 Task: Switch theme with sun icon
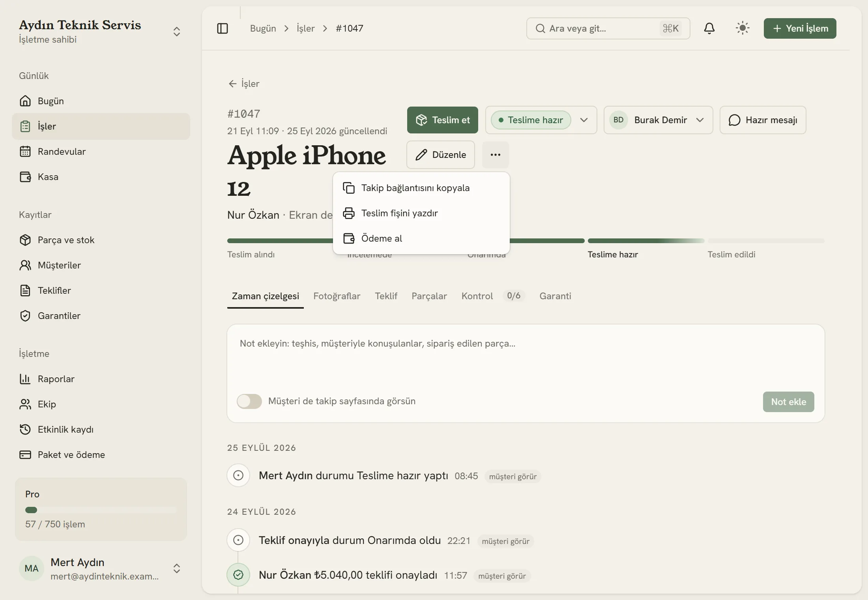[x=743, y=28]
